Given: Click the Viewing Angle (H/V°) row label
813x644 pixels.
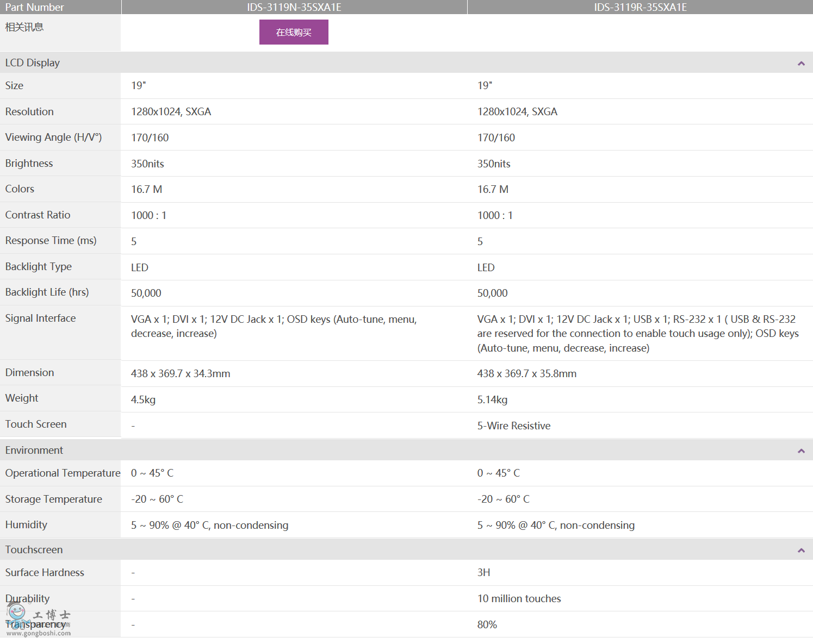Looking at the screenshot, I should [54, 137].
